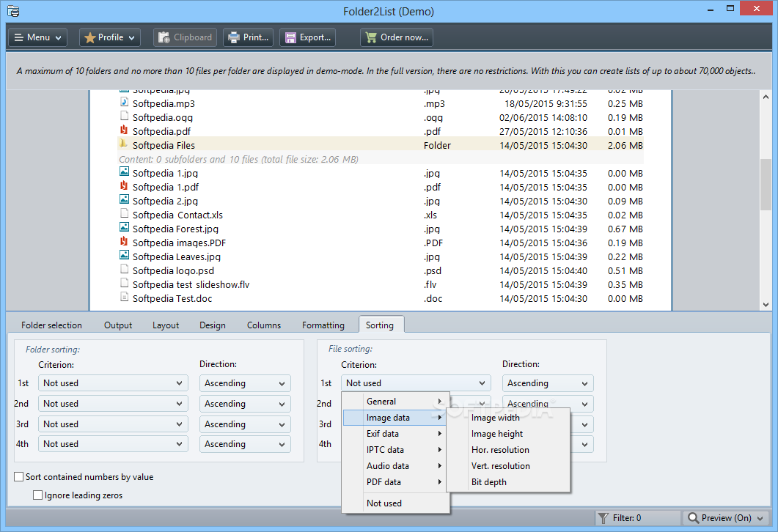
Task: Open the Menu dropdown button
Action: 38,37
